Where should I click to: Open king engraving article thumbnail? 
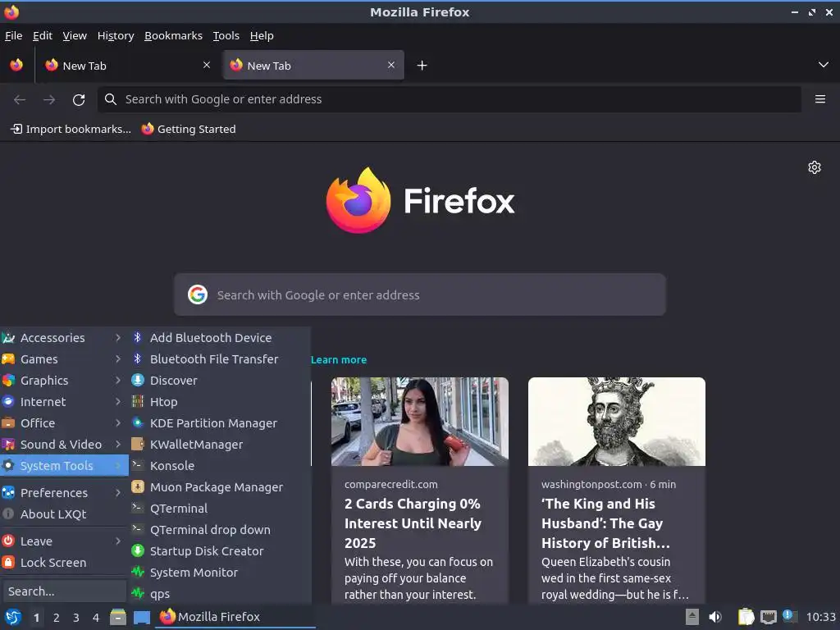(x=617, y=422)
